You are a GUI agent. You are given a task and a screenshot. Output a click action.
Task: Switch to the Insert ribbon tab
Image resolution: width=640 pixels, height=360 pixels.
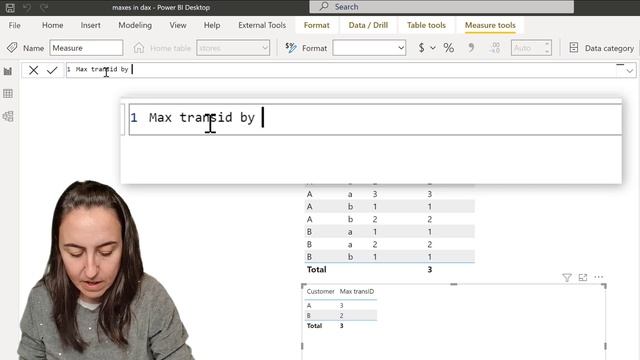[x=90, y=25]
